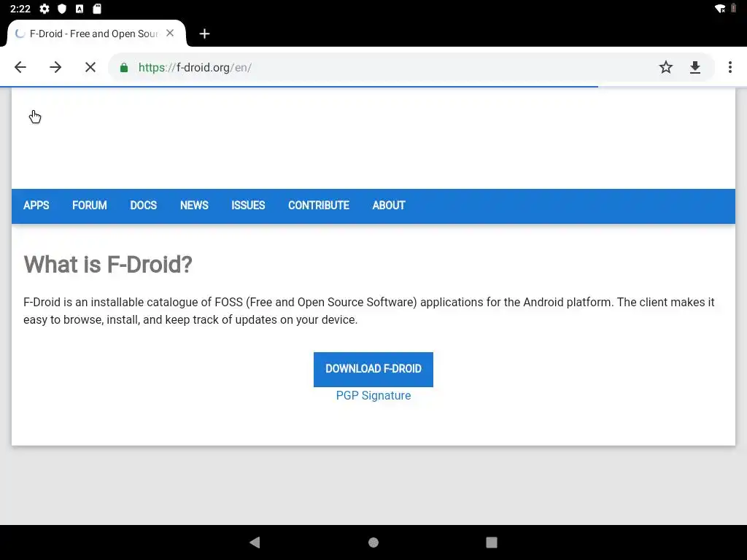Open the FORUM menu item
This screenshot has height=560, width=747.
[90, 205]
